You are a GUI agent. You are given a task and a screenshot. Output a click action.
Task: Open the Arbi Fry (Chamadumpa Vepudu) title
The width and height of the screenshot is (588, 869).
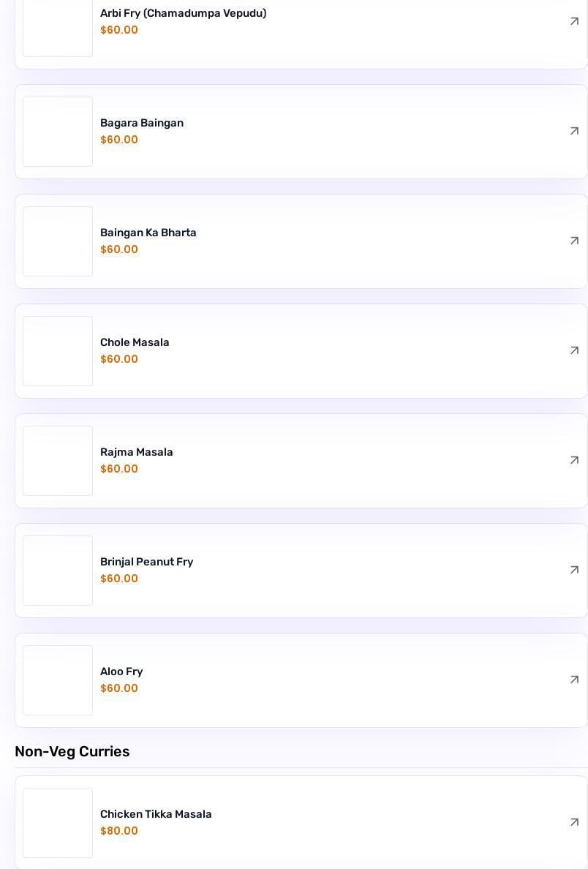point(183,13)
